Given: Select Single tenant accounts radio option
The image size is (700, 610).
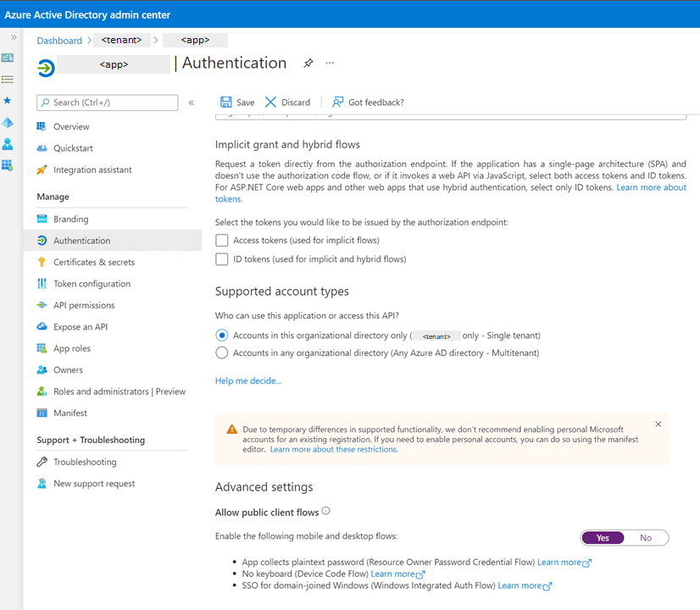Looking at the screenshot, I should (222, 335).
